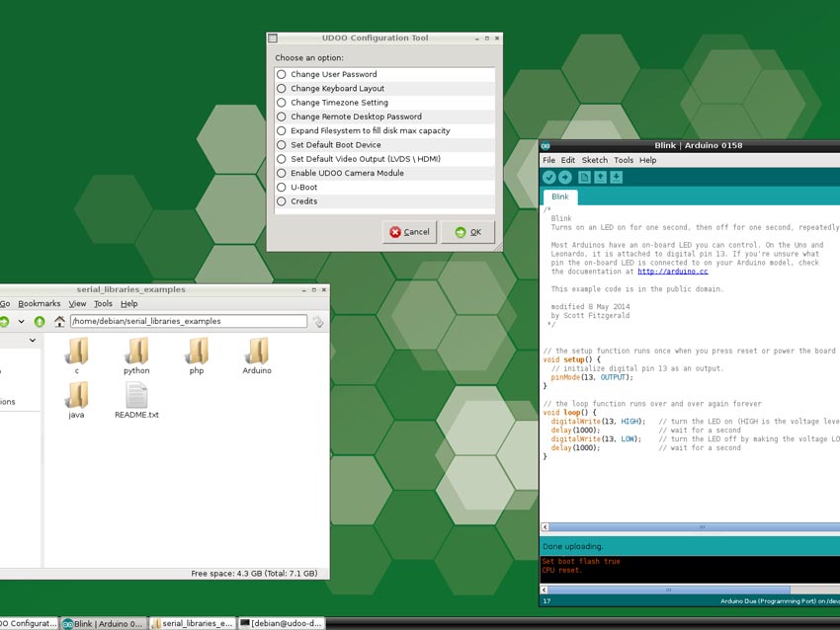The height and width of the screenshot is (630, 840).
Task: Select Enable UDOO Camera Module option
Action: point(384,173)
